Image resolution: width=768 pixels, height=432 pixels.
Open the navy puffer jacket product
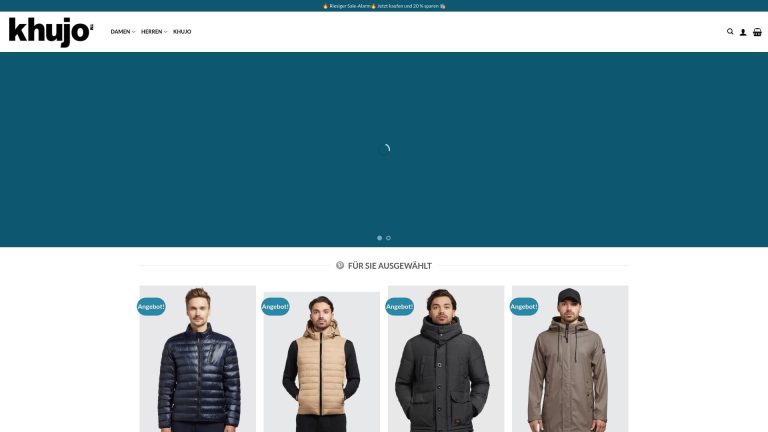[198, 359]
